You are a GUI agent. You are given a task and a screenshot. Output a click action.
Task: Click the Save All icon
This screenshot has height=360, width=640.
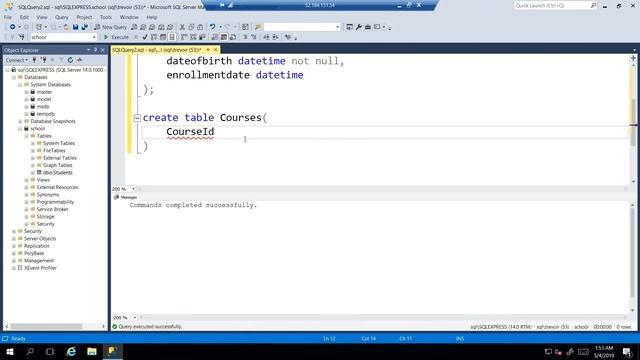click(84, 27)
